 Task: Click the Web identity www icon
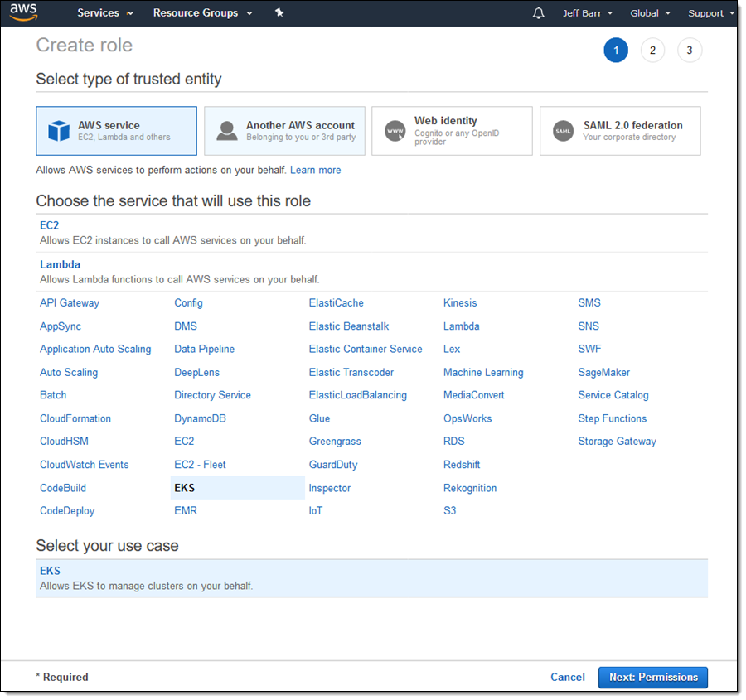(x=395, y=131)
